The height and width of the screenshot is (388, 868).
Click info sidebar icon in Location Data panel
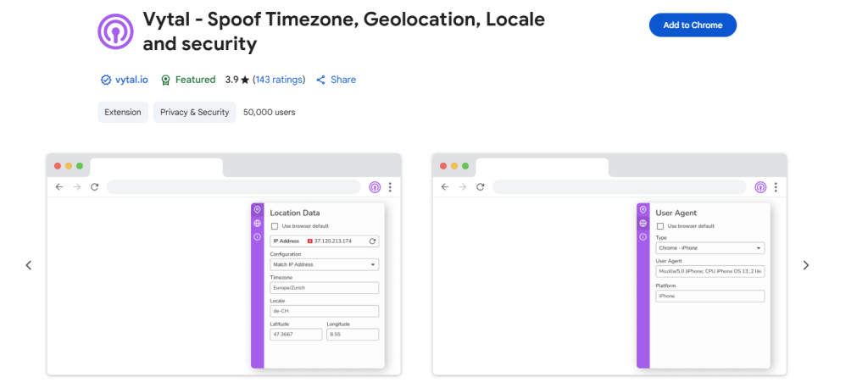258,237
